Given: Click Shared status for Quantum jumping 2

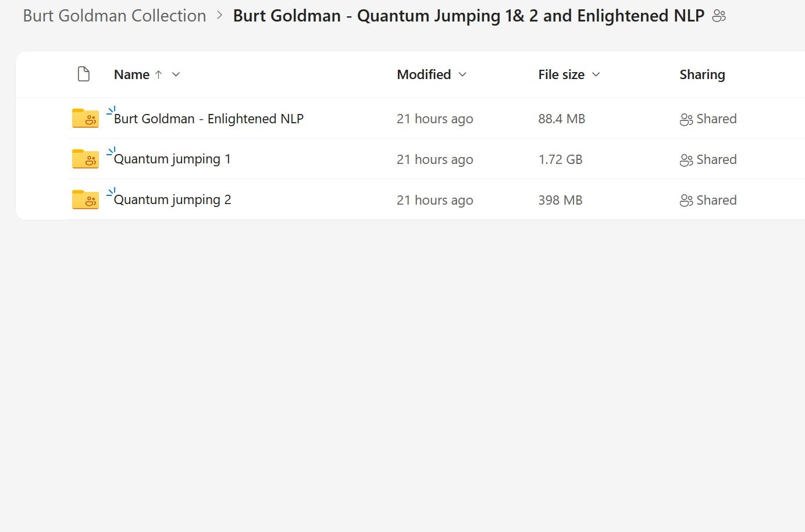Looking at the screenshot, I should 716,200.
